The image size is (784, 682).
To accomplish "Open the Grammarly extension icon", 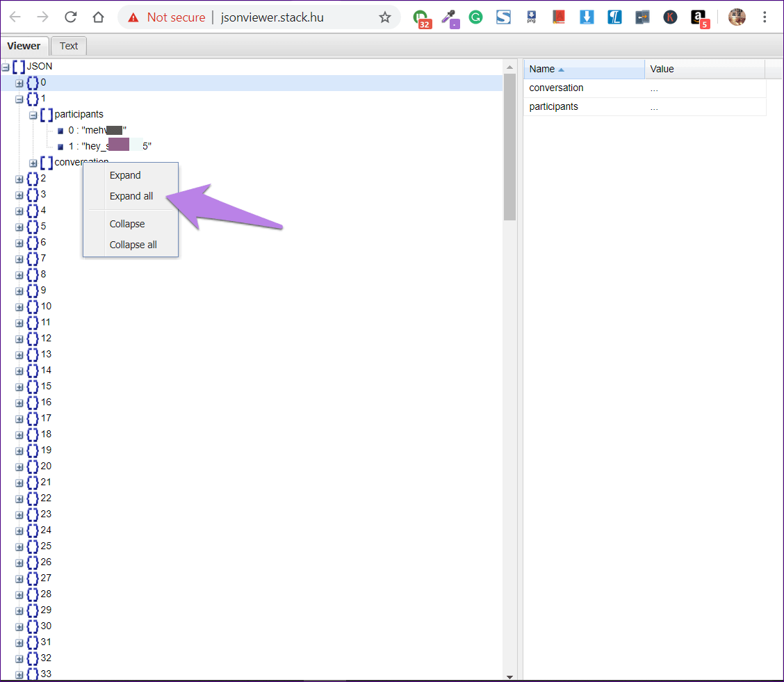I will (475, 17).
